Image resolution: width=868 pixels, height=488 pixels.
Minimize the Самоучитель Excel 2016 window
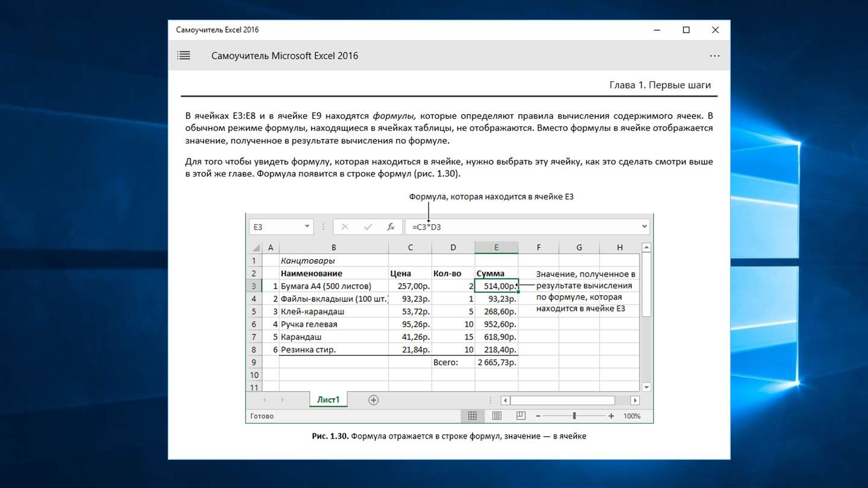point(658,30)
